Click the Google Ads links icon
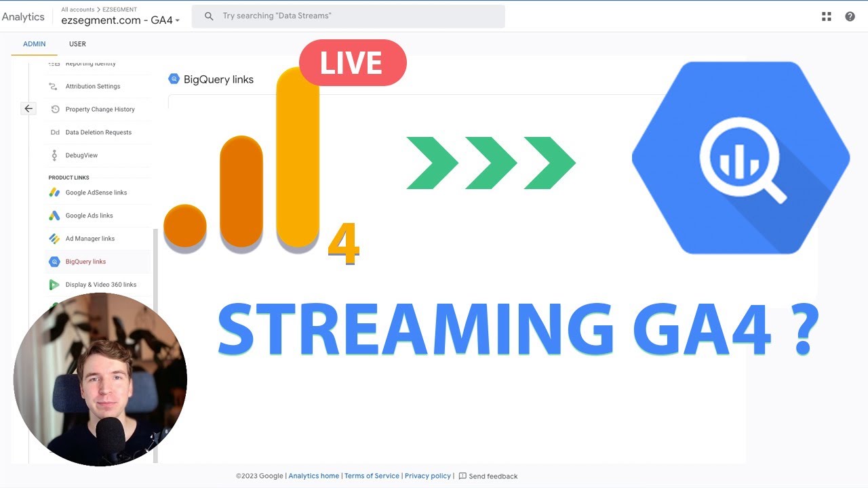This screenshot has width=868, height=488. click(54, 216)
